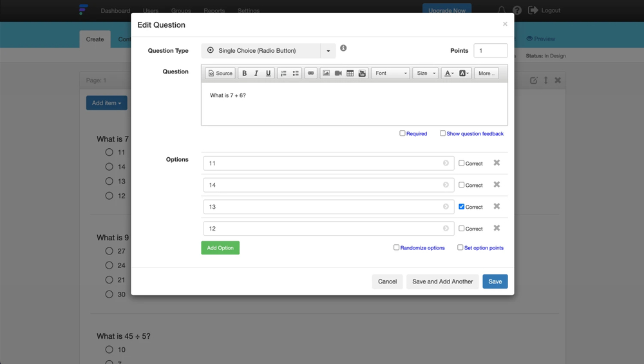The image size is (644, 364).
Task: Click the edit page icon in background
Action: click(533, 81)
